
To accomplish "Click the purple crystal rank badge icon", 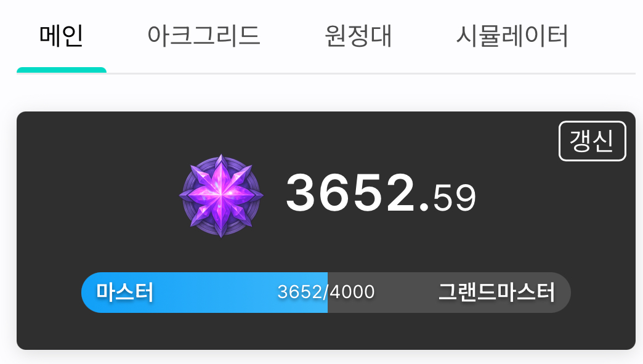I will tap(221, 196).
